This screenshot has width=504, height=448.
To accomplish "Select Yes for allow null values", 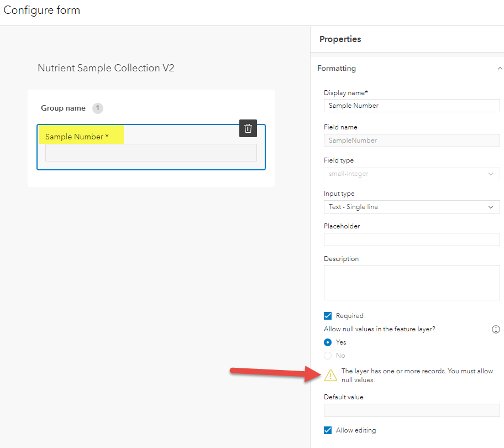I will click(x=328, y=342).
